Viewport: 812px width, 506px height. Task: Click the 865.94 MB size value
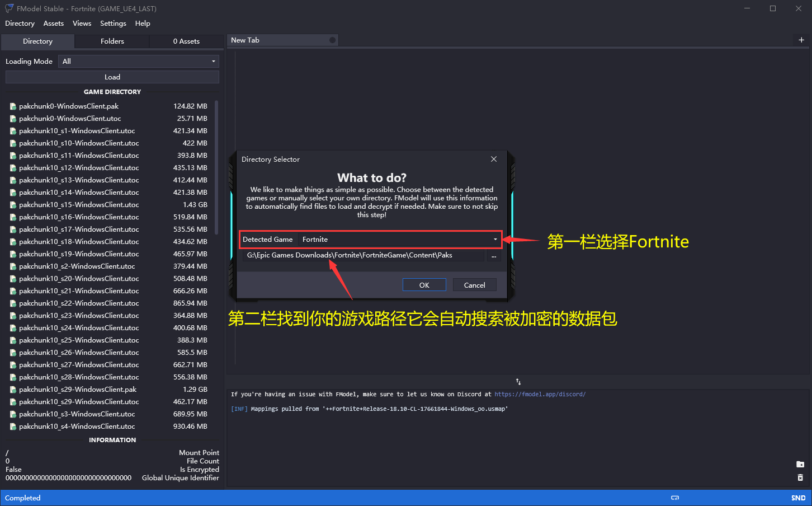click(x=190, y=303)
